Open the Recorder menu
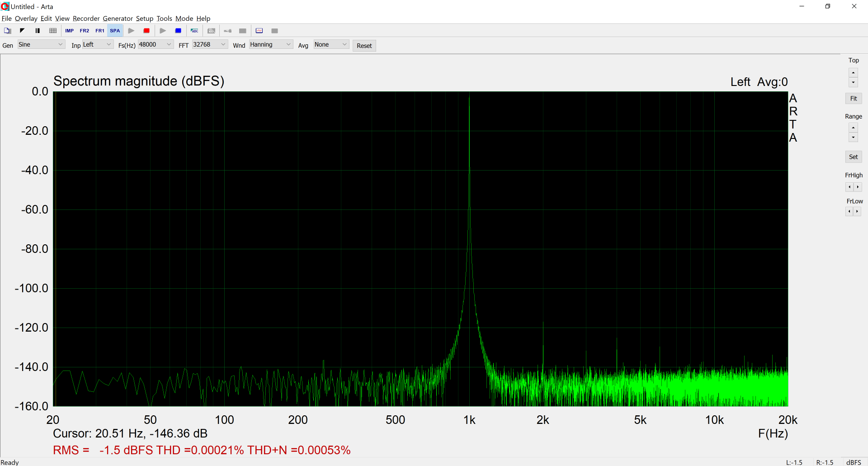868x466 pixels. pyautogui.click(x=86, y=19)
